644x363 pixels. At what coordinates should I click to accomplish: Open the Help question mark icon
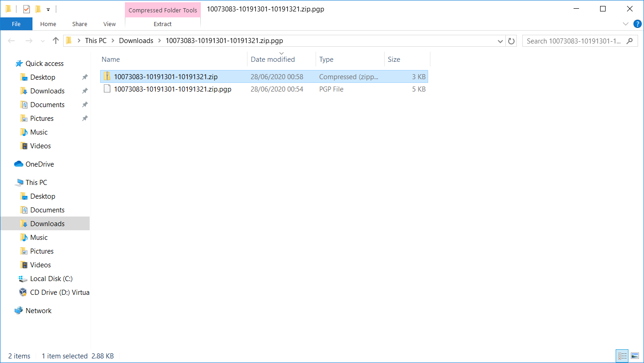[x=637, y=24]
